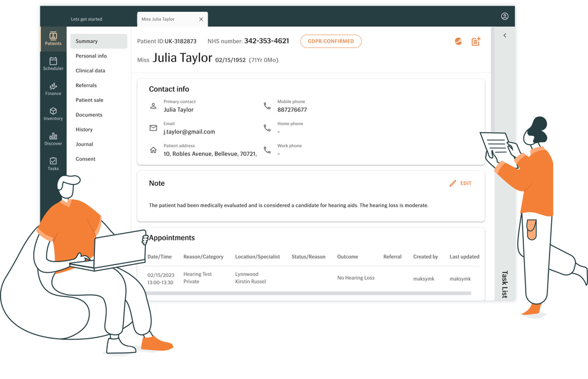Click the j.taylor@gmail.com email address
Viewport: 588px width, 379px height.
tap(189, 132)
